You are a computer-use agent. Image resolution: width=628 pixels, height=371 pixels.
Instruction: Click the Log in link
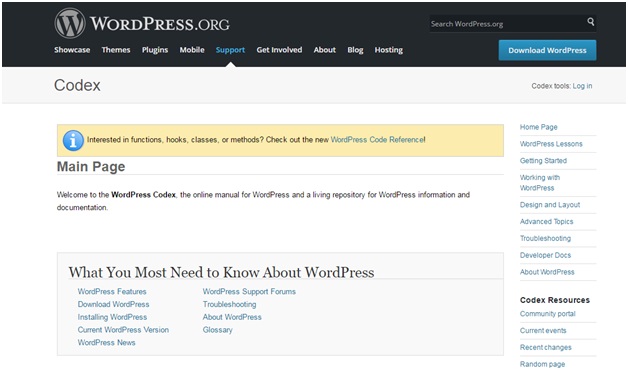pyautogui.click(x=582, y=86)
